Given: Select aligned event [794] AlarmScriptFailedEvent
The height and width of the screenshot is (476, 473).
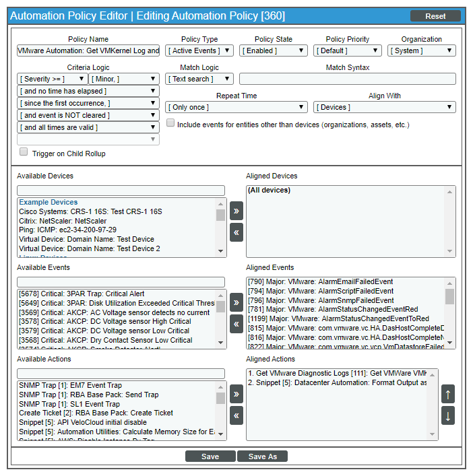Looking at the screenshot, I should [x=321, y=291].
